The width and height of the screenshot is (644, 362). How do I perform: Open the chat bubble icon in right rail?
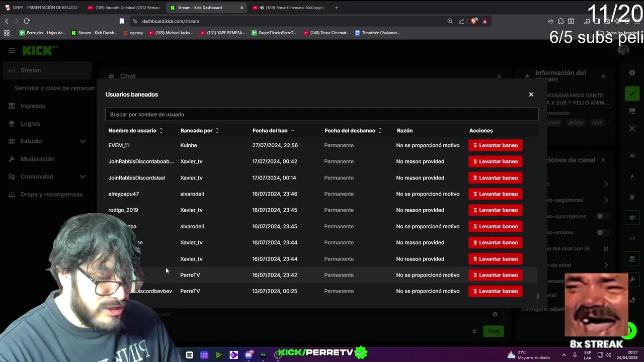[632, 218]
